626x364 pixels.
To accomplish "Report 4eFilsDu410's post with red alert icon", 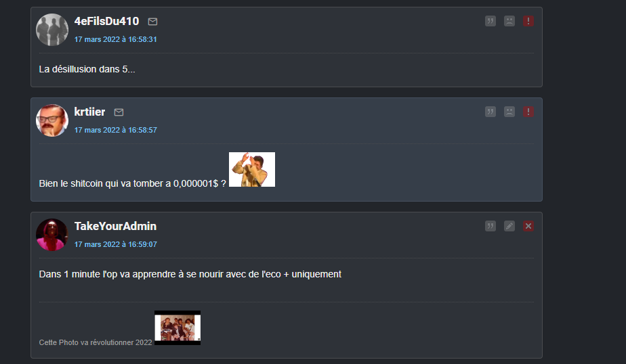I will point(528,21).
